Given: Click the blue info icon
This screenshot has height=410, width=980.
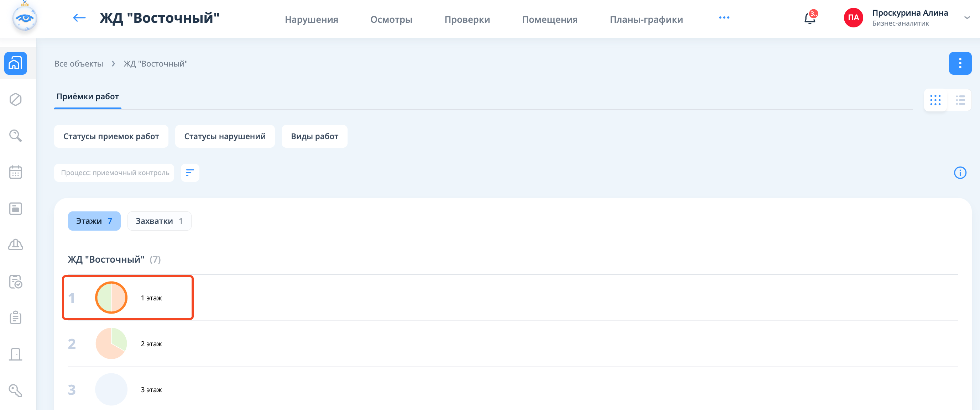Looking at the screenshot, I should tap(960, 173).
